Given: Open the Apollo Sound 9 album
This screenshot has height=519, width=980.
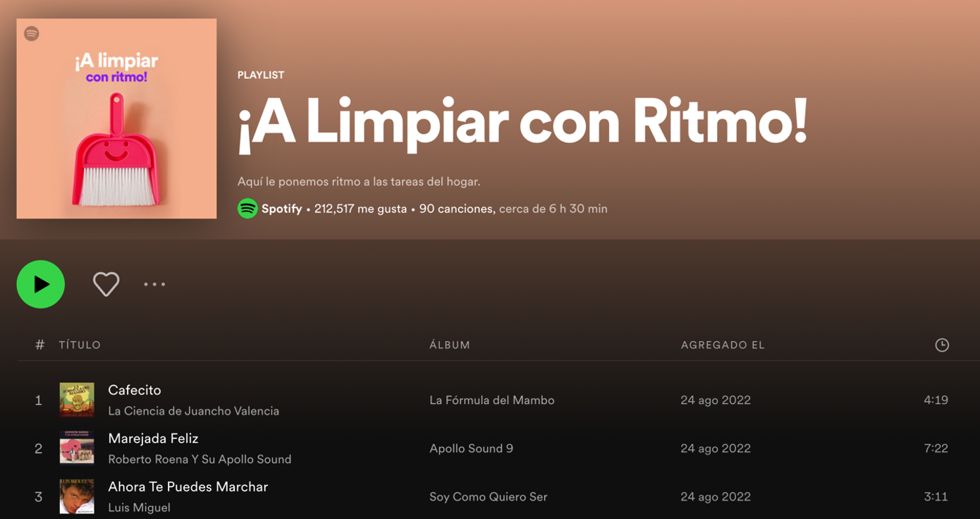Looking at the screenshot, I should click(471, 448).
